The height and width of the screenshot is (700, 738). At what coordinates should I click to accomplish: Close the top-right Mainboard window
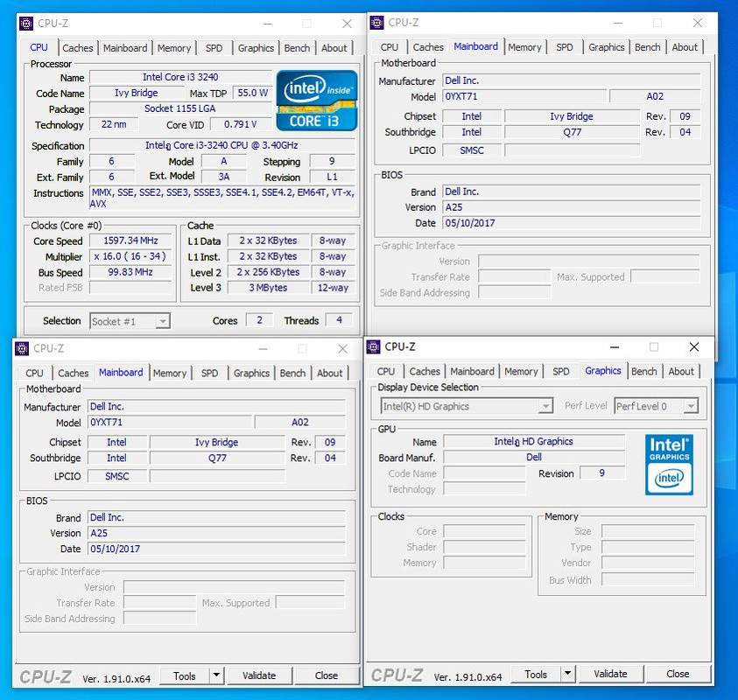(x=698, y=23)
